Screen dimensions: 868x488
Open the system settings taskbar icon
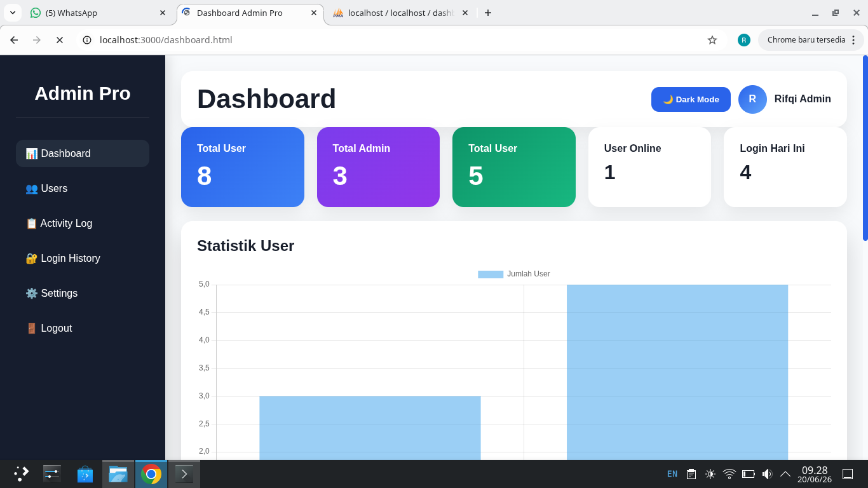point(52,474)
